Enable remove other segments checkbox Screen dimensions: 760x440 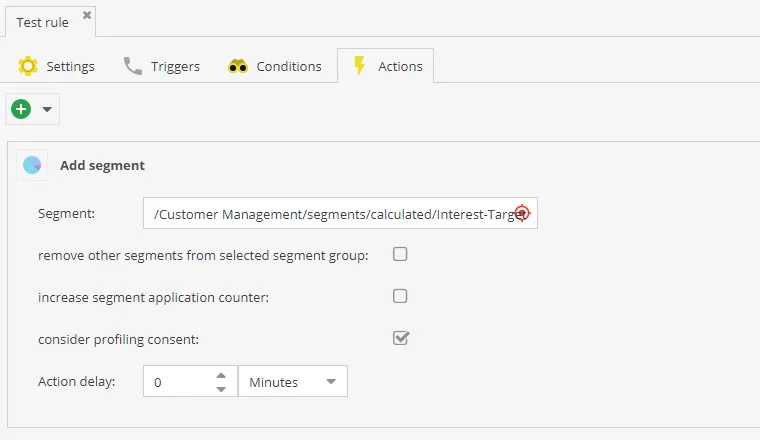(400, 254)
